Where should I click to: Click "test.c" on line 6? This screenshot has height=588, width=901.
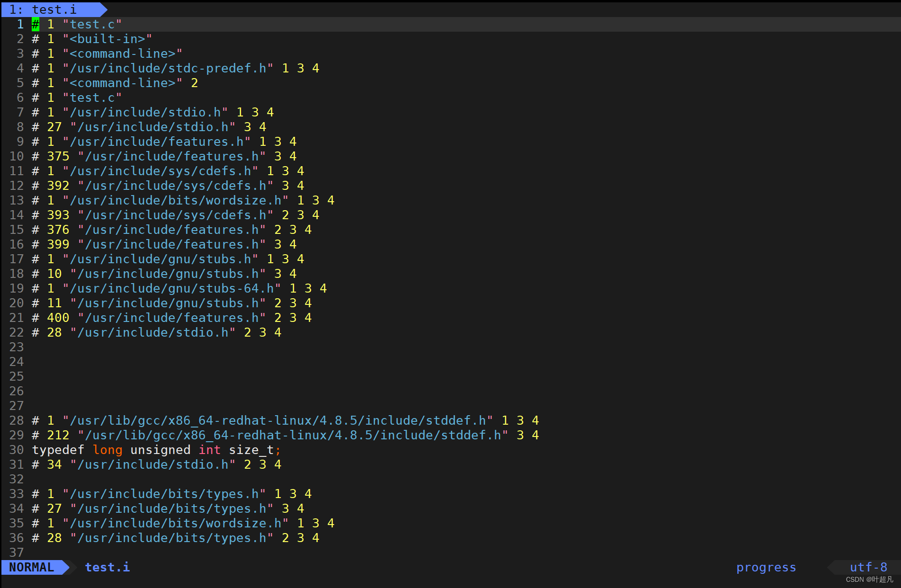tap(92, 98)
